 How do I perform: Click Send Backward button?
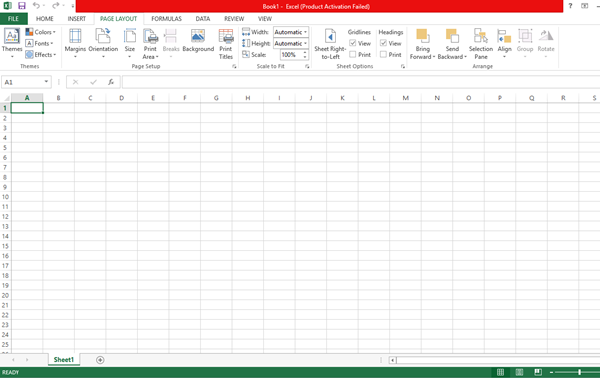click(452, 44)
